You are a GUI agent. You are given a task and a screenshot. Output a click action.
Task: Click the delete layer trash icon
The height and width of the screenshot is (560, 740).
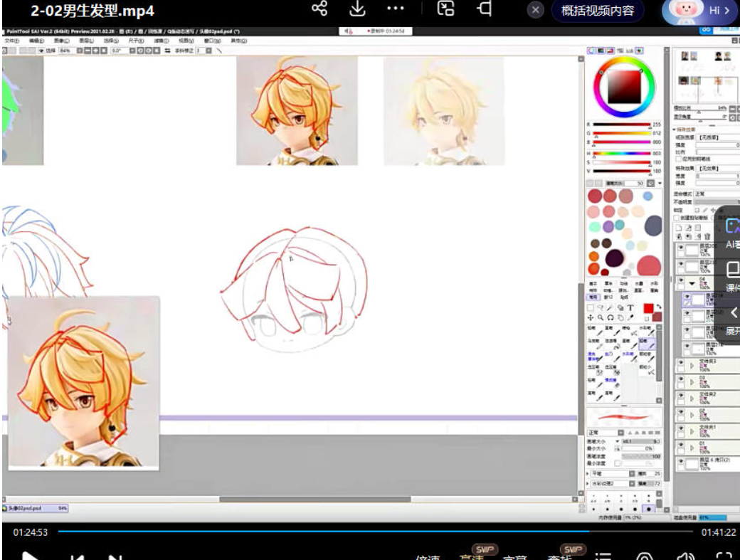(x=707, y=236)
